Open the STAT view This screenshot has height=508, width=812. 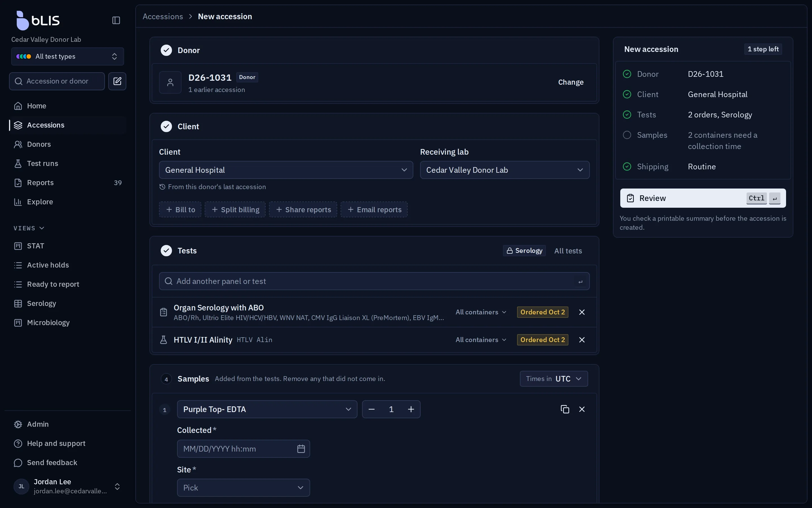67,246
